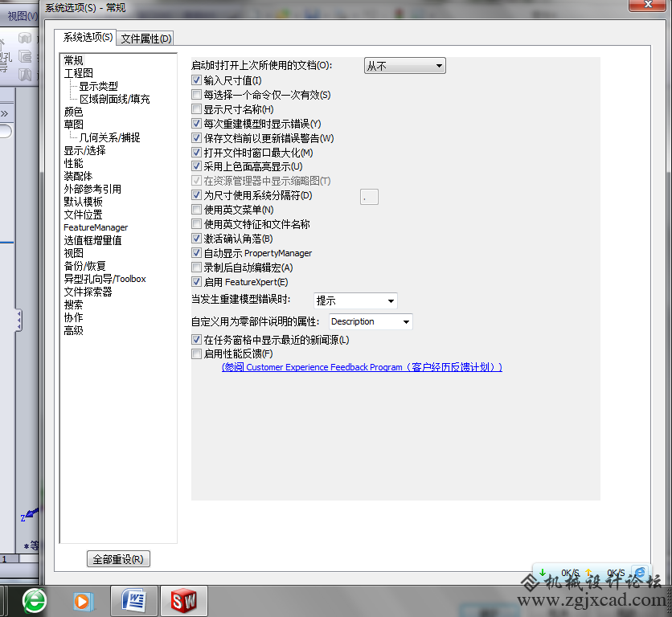Click the decimal separator input box
Viewport: 672px width, 617px height.
pyautogui.click(x=369, y=197)
